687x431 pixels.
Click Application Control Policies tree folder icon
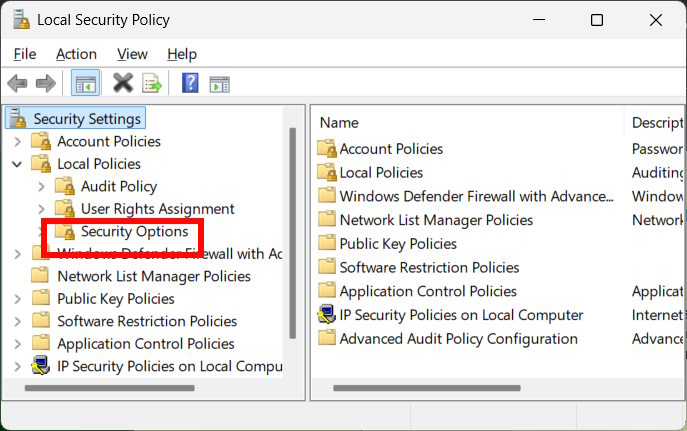[x=40, y=343]
